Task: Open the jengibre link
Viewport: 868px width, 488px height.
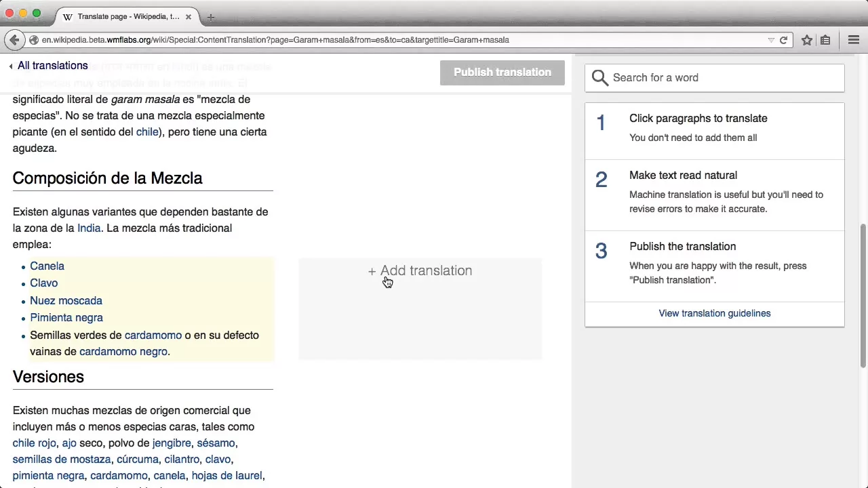Action: [172, 443]
